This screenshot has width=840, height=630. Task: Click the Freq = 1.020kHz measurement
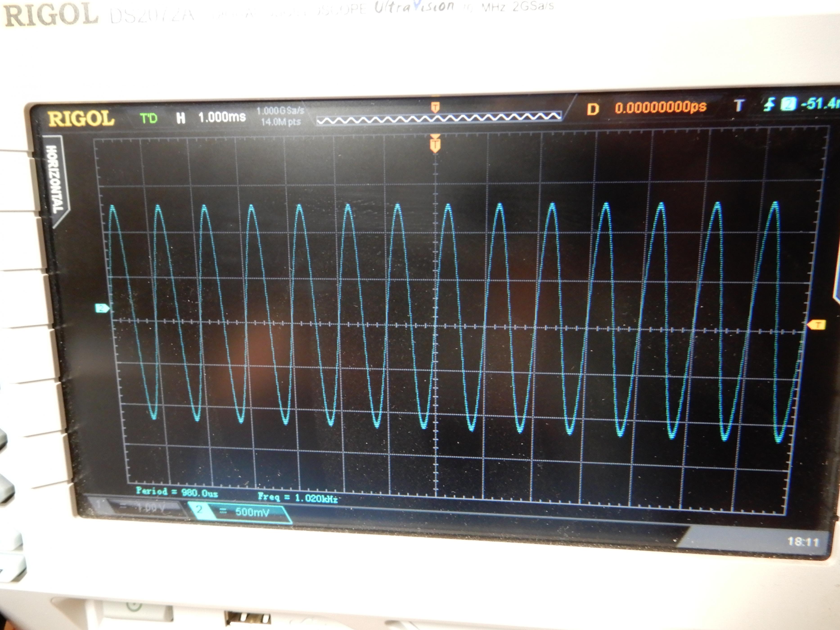[x=297, y=497]
